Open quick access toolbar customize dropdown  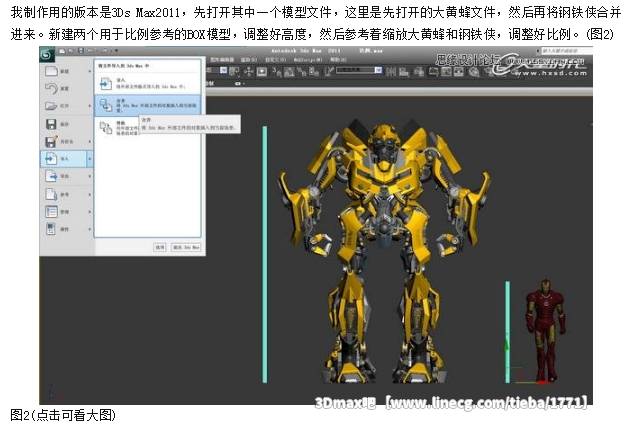click(116, 51)
